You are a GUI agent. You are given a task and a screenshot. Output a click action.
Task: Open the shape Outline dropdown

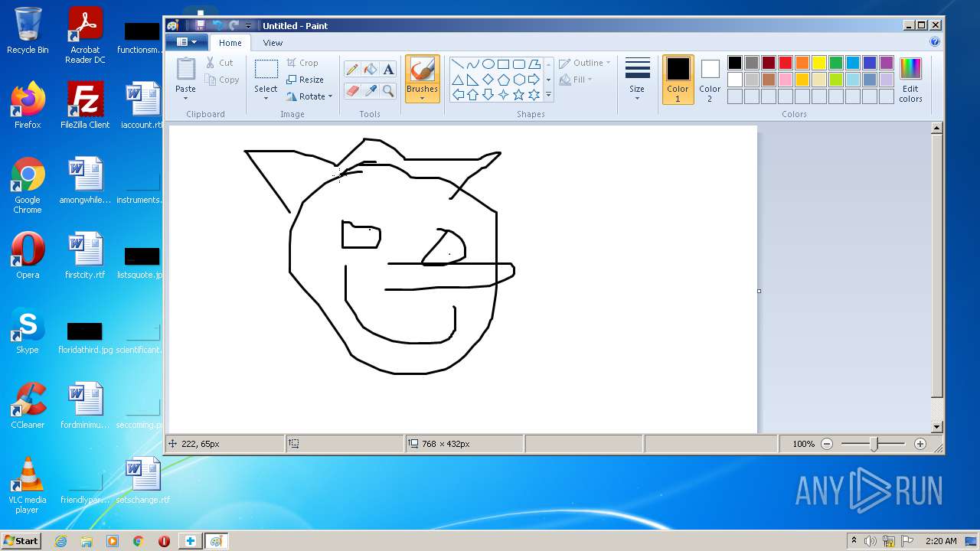[x=586, y=63]
